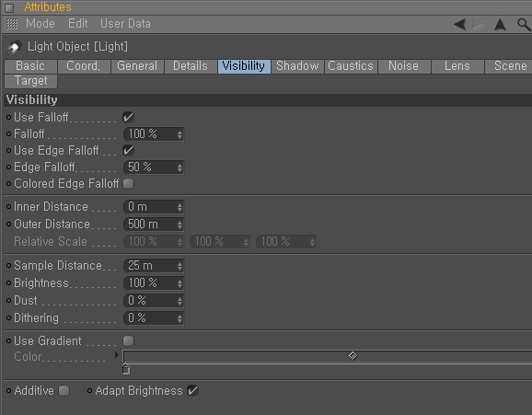Enable the Colored Edge Falloff checkbox
Image resolution: width=532 pixels, height=415 pixels.
128,184
